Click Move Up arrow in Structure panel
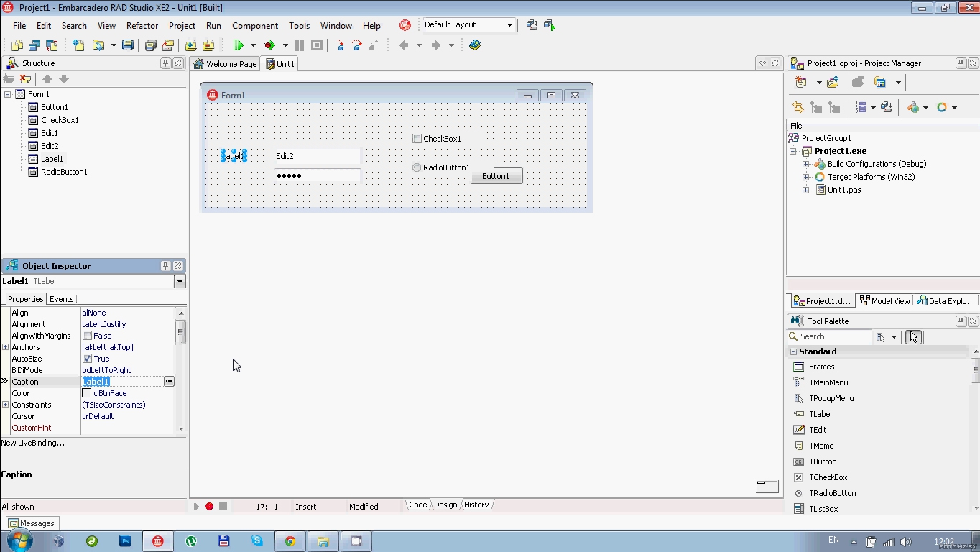The image size is (980, 552). 47,79
